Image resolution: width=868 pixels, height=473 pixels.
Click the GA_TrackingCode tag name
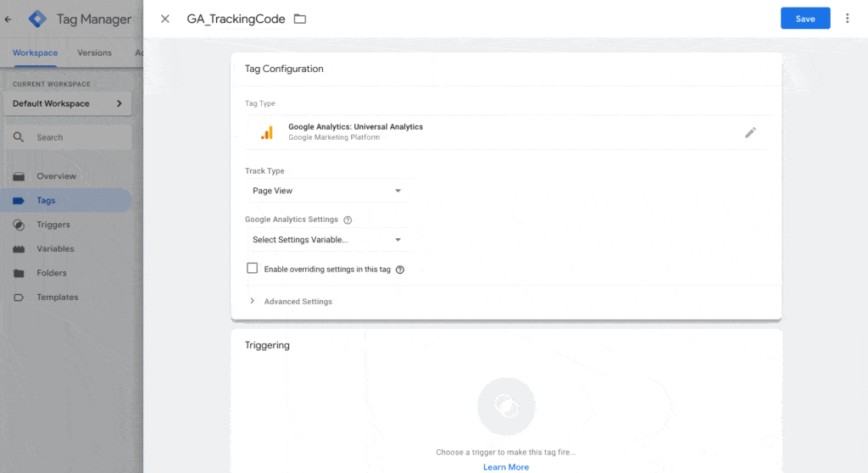236,19
